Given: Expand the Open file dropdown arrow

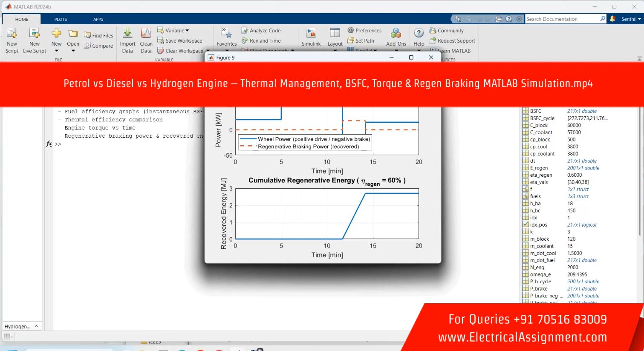Looking at the screenshot, I should coord(73,51).
